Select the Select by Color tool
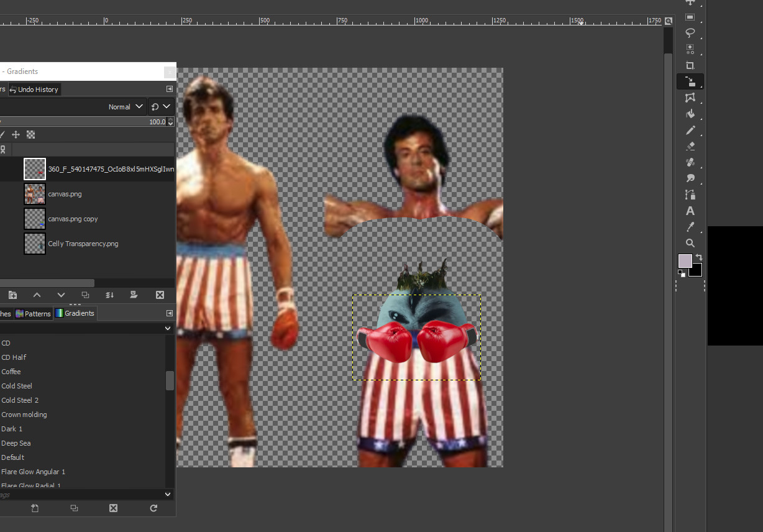 [690, 49]
